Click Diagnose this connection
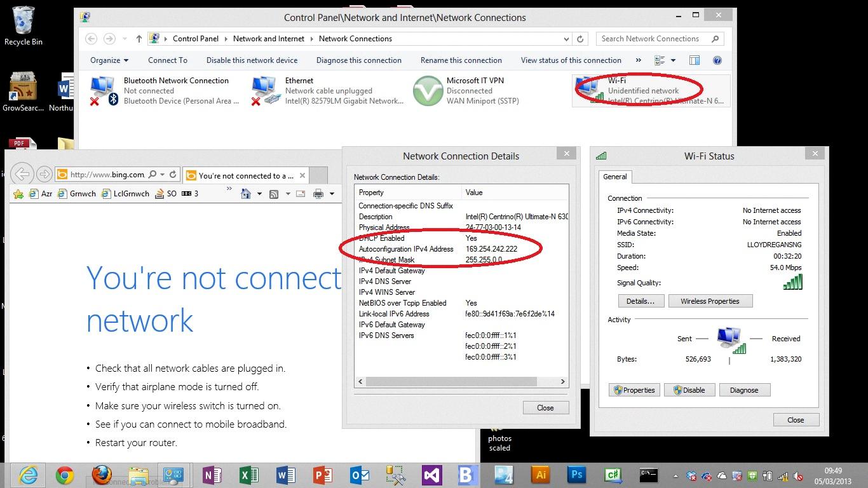 [358, 60]
